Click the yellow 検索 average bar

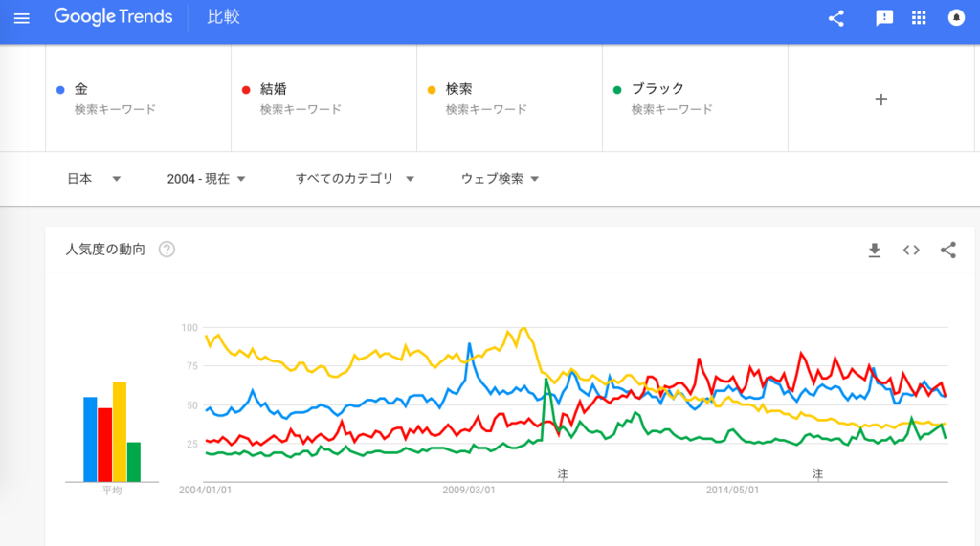[120, 431]
